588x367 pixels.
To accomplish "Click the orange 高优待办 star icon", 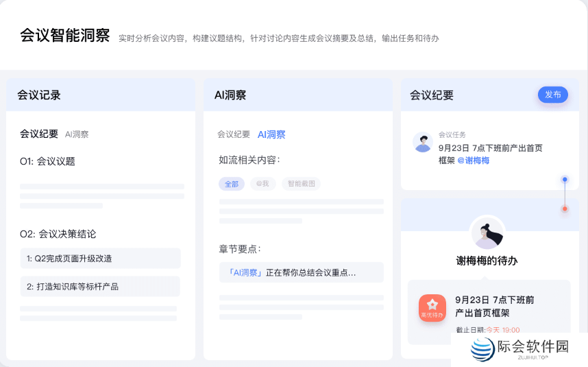I will (x=432, y=308).
